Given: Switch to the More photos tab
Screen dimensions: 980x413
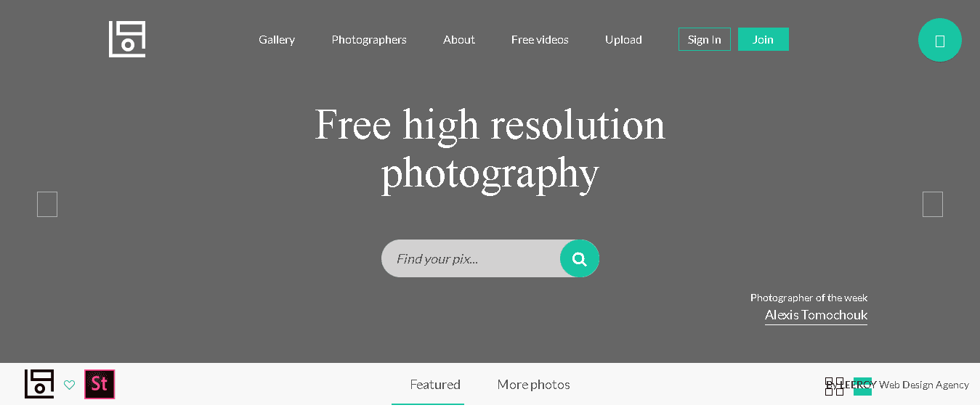Looking at the screenshot, I should [x=534, y=385].
